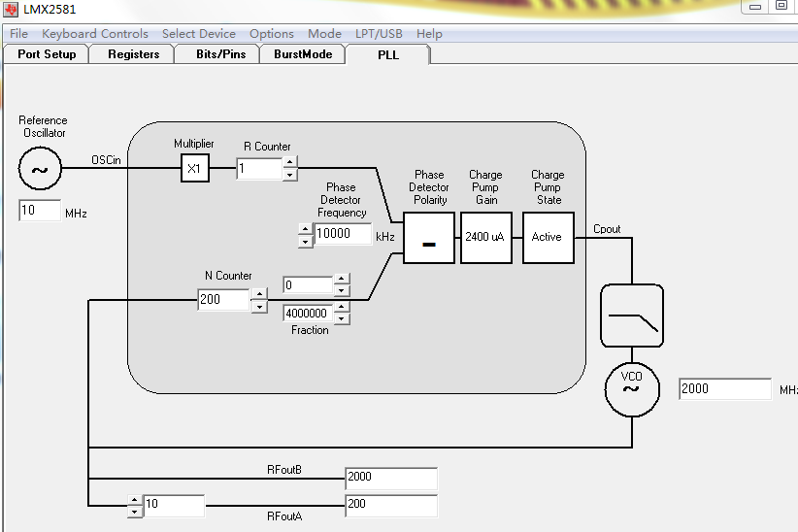798x532 pixels.
Task: Click the VCO frequency field
Action: (x=725, y=389)
